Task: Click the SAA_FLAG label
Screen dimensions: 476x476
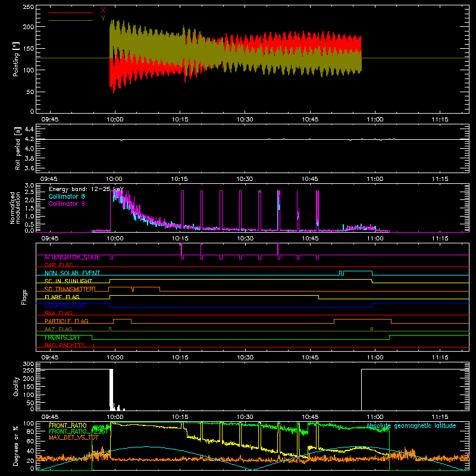Action: [x=58, y=313]
